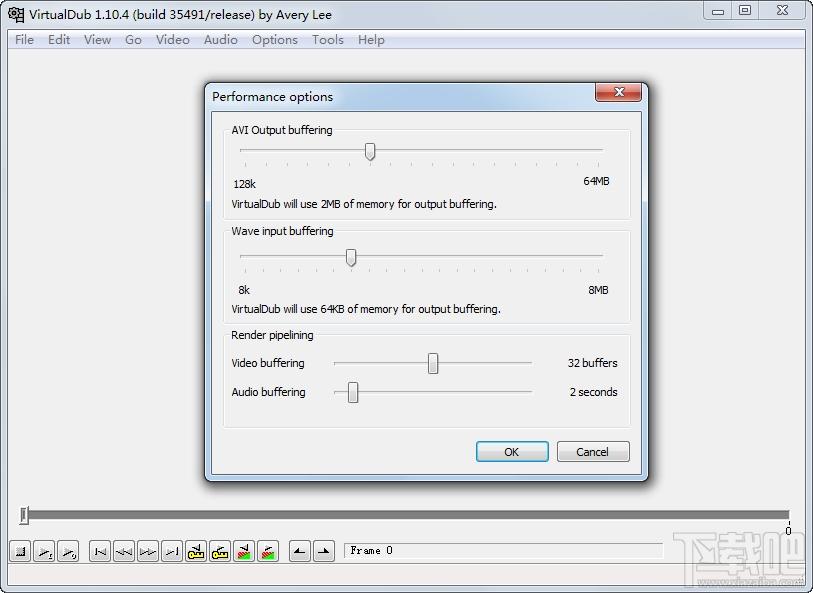This screenshot has width=813, height=593.
Task: Click the "AVI Output buffering" group label
Action: [282, 130]
